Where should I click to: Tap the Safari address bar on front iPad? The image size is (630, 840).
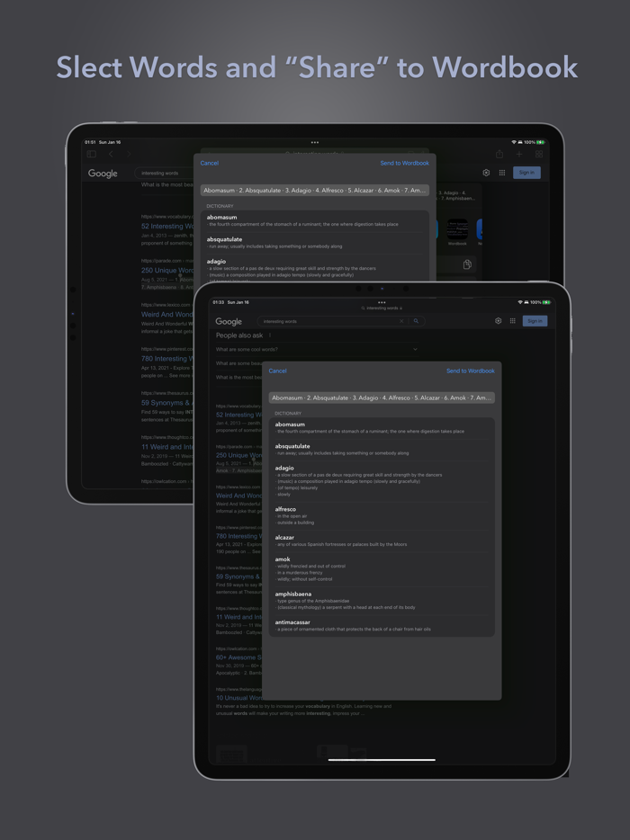pyautogui.click(x=382, y=308)
